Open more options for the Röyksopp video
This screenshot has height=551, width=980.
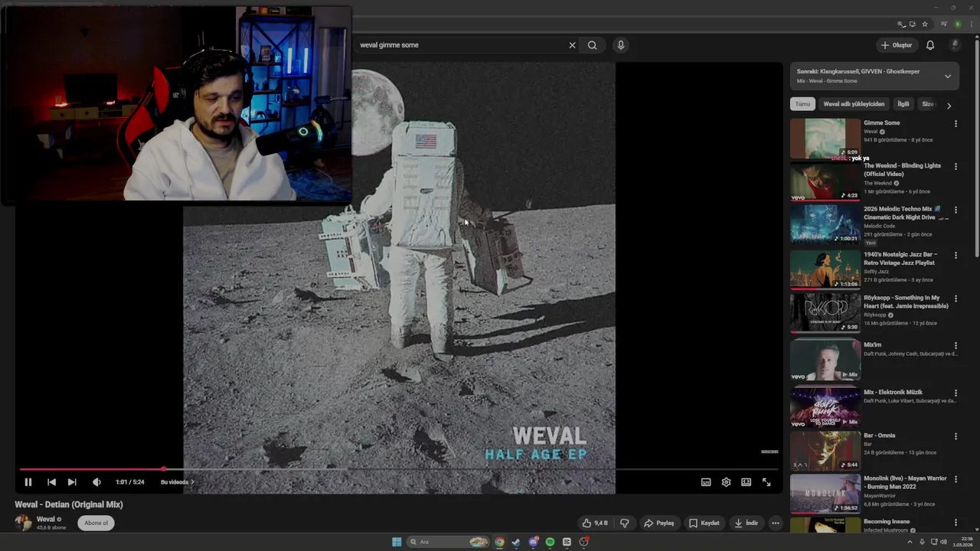[x=955, y=298]
